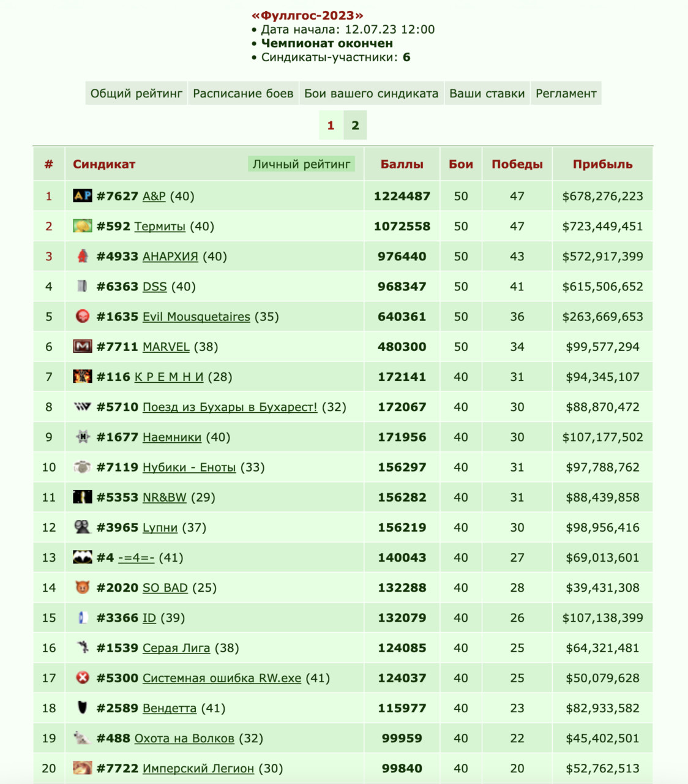The width and height of the screenshot is (688, 784).
Task: Open the Термиты syndicate link
Action: (x=160, y=226)
